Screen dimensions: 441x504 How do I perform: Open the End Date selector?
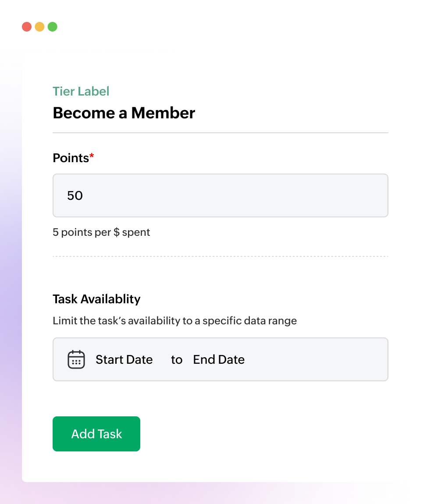[218, 359]
